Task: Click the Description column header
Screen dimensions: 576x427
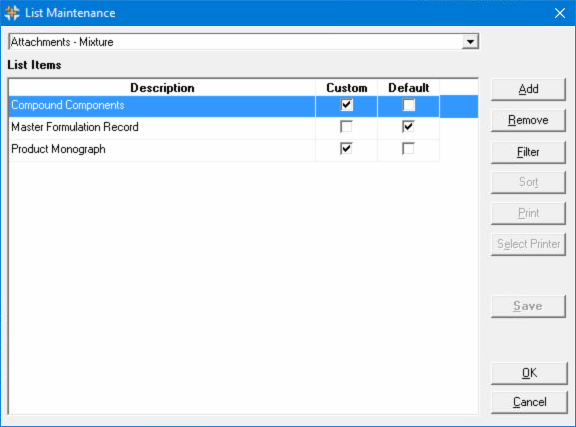Action: [x=162, y=88]
